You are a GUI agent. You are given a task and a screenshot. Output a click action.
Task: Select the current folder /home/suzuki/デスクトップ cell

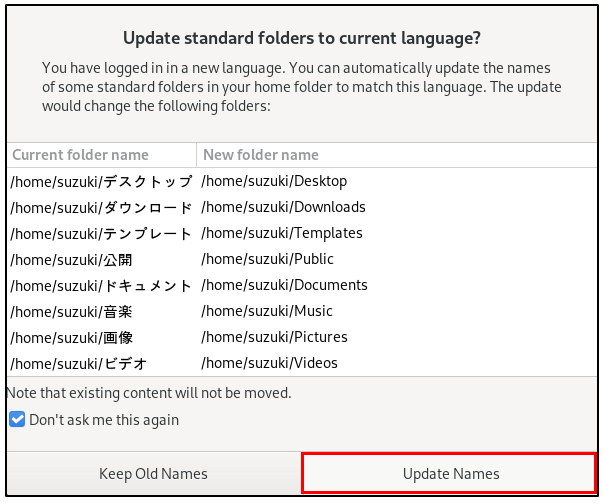[101, 181]
